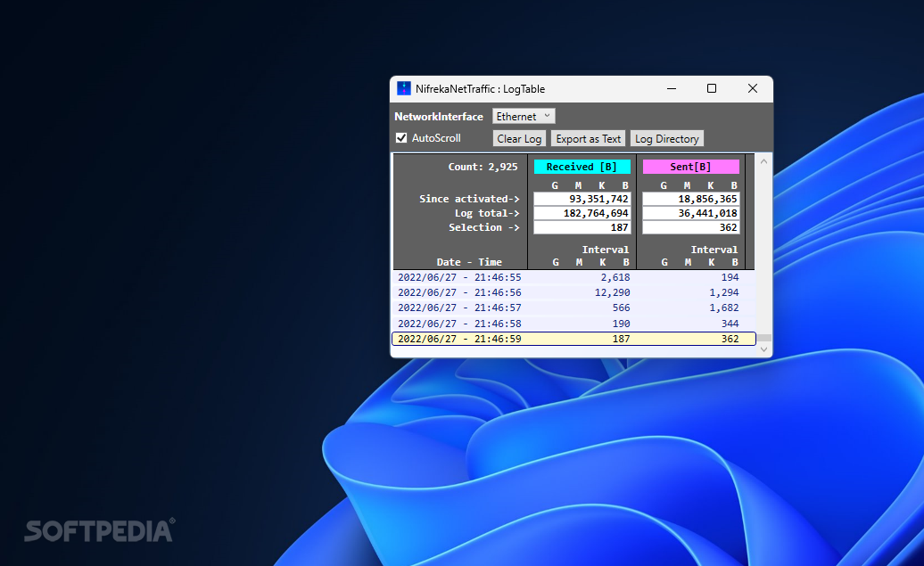Select the log row at 21:46:58
The image size is (924, 566).
click(573, 324)
